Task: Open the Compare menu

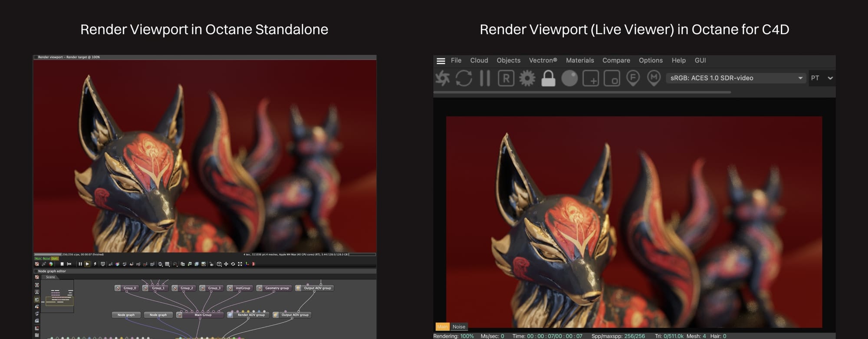Action: [x=616, y=60]
